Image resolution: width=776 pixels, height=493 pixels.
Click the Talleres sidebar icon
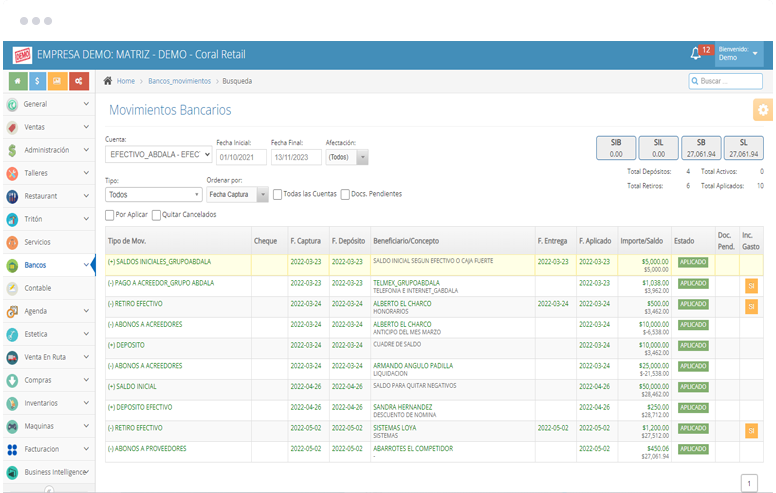point(12,173)
